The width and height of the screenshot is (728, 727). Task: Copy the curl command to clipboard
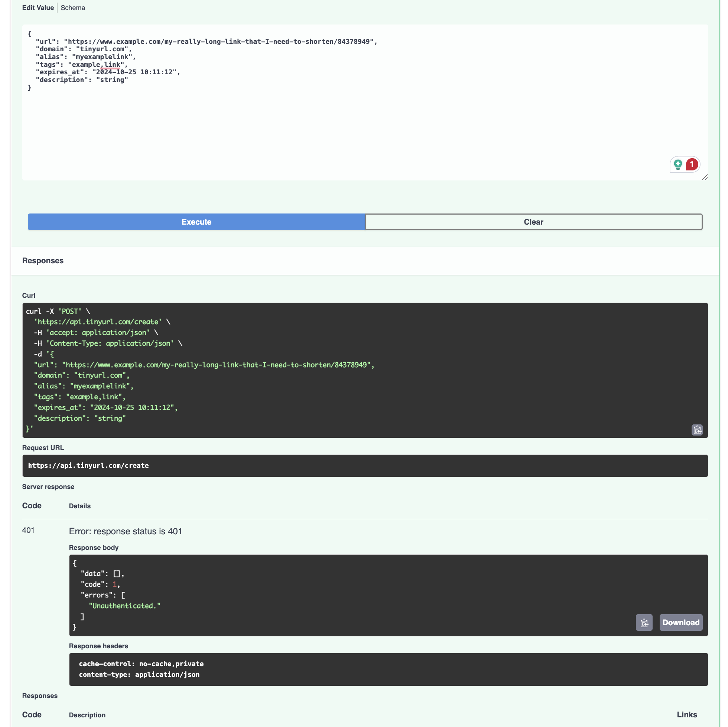pos(697,430)
